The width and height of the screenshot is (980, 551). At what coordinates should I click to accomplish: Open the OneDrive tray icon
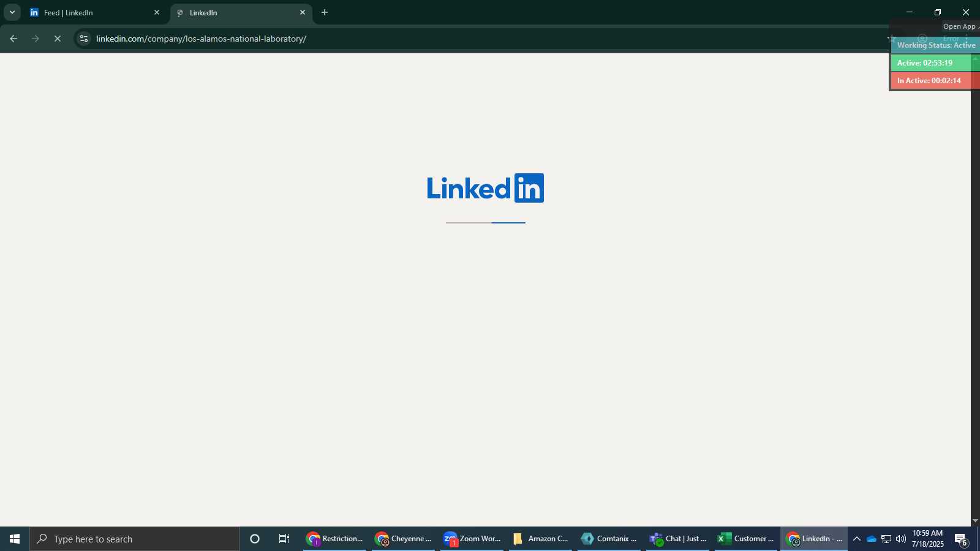pos(871,539)
